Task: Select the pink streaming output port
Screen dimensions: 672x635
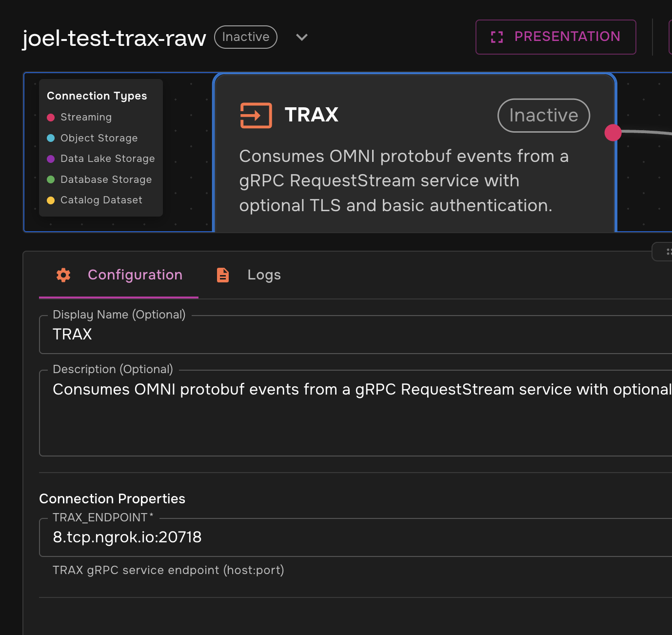Action: pos(613,133)
